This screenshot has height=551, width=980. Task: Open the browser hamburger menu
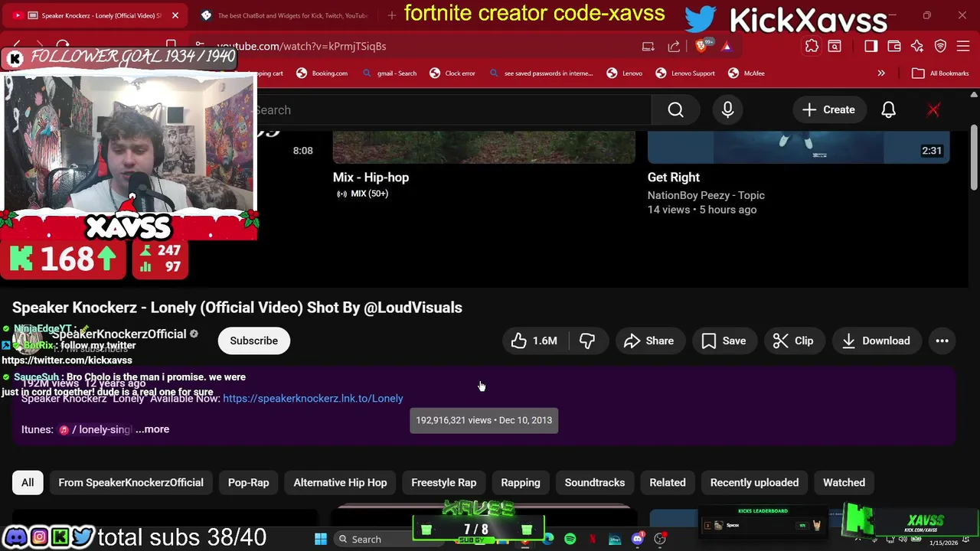(x=964, y=46)
